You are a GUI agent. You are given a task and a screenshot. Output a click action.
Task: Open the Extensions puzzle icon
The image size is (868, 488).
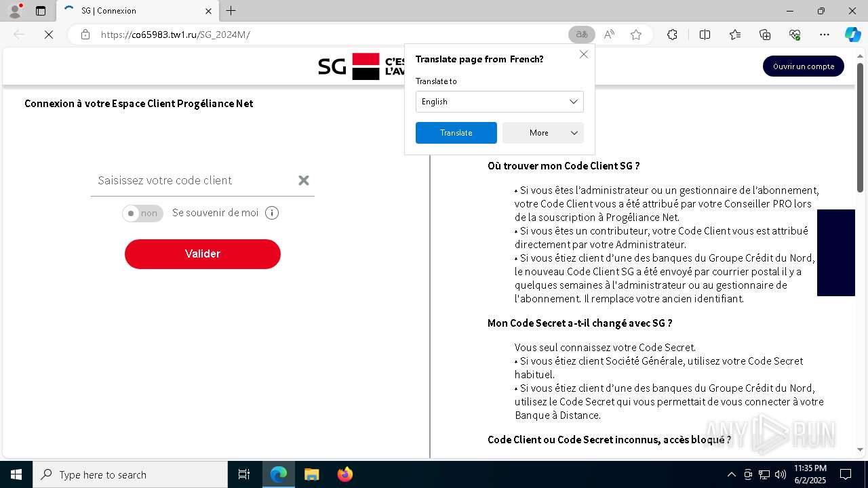tap(672, 35)
